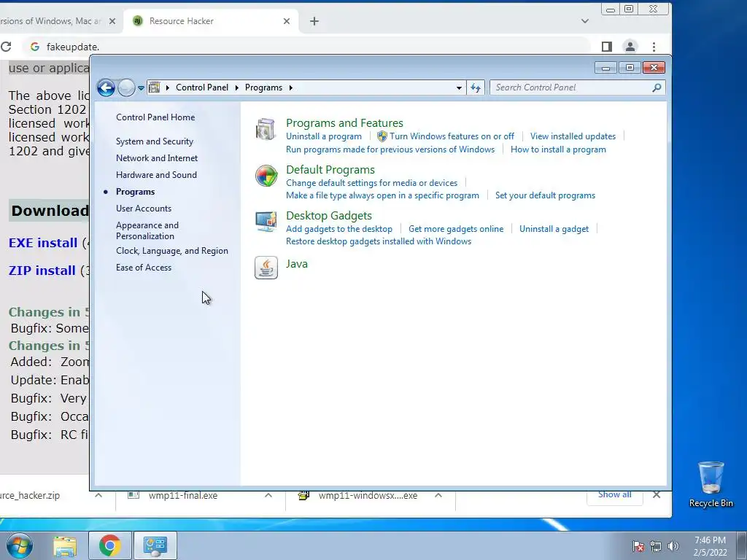Click Set your default programs
747x560 pixels.
pos(545,195)
